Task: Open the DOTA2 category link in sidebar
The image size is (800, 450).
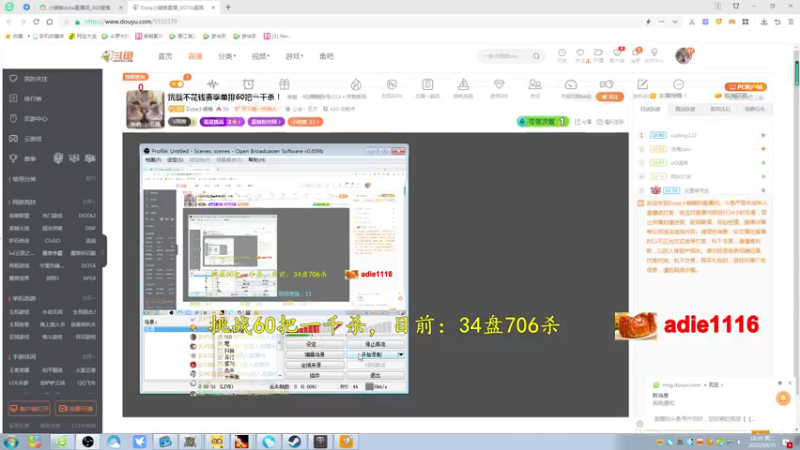Action: 87,216
